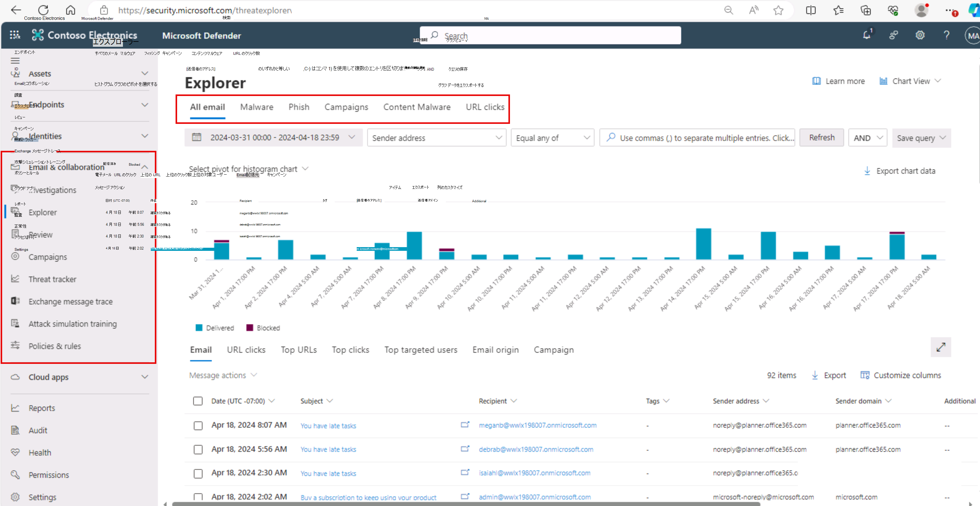Expand results table with arrow icon
Viewport: 980px width, 506px height.
click(940, 347)
